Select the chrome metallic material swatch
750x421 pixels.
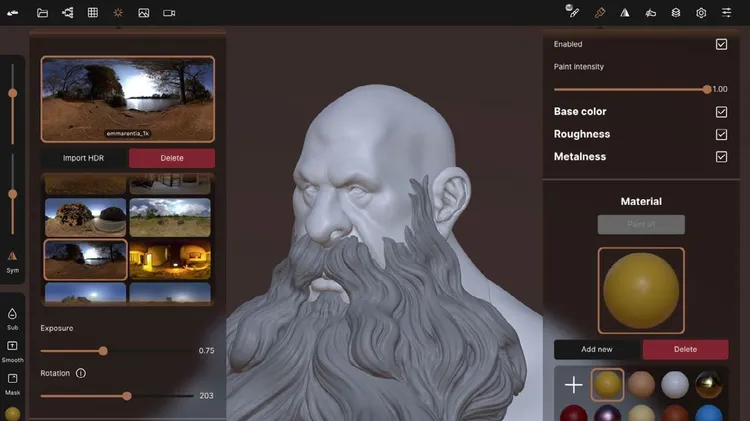pos(711,385)
